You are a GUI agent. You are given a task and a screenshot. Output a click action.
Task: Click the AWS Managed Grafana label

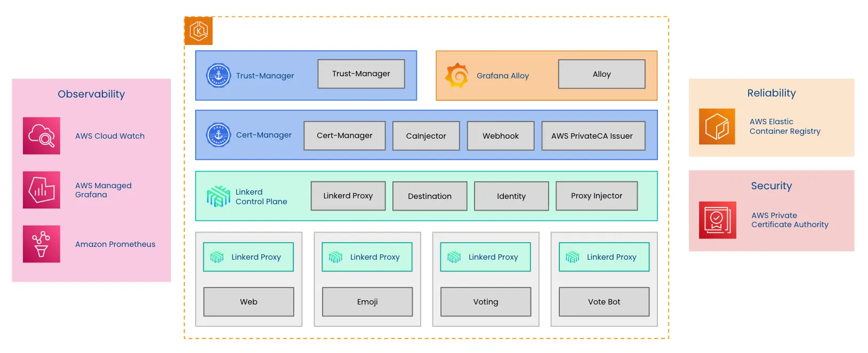point(103,190)
